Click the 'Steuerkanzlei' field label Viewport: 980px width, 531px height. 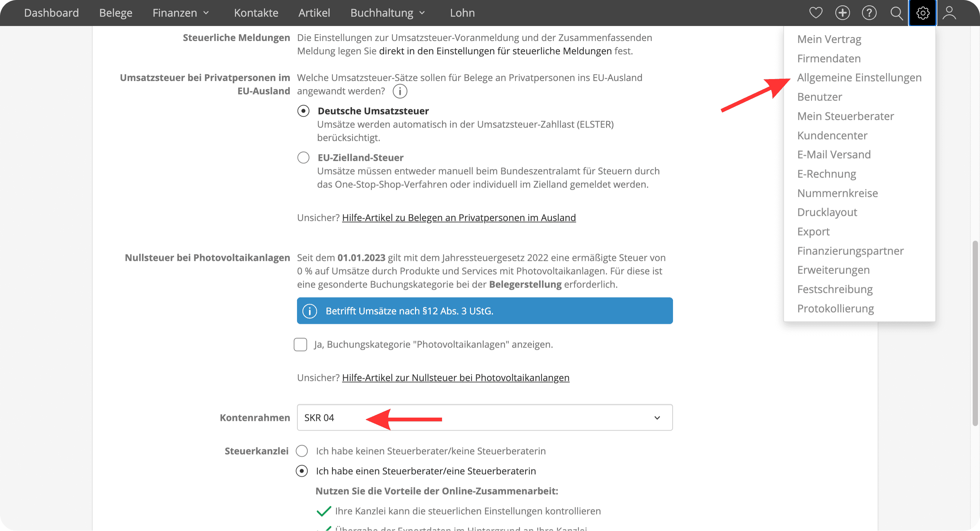tap(256, 451)
